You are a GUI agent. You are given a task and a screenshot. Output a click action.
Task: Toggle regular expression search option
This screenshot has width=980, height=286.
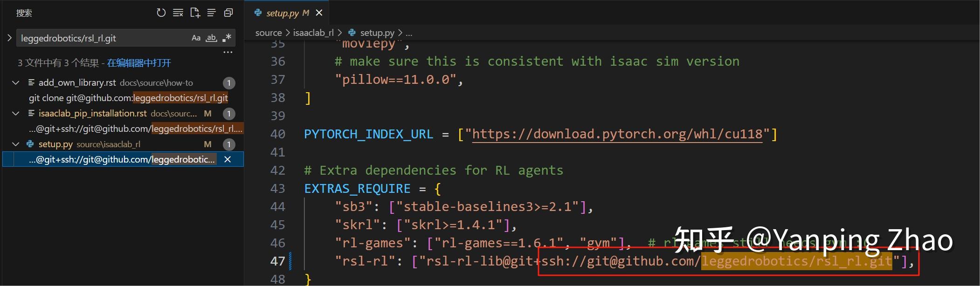(227, 38)
